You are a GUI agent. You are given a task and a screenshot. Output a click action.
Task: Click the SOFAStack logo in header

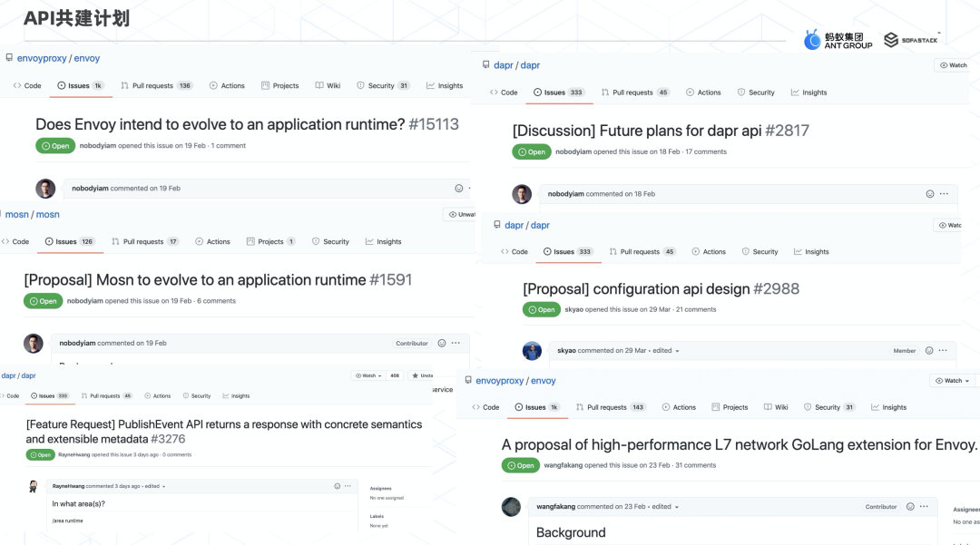pos(911,40)
